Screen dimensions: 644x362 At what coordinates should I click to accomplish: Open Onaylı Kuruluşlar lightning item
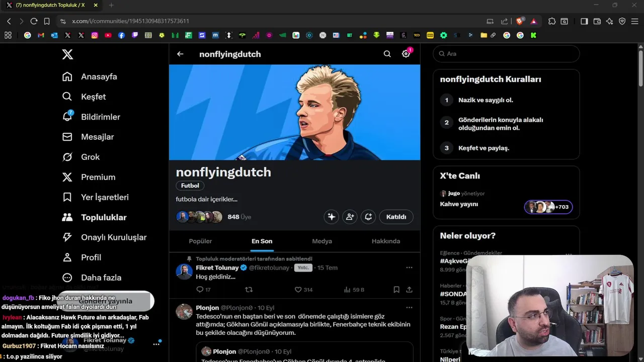click(x=104, y=237)
